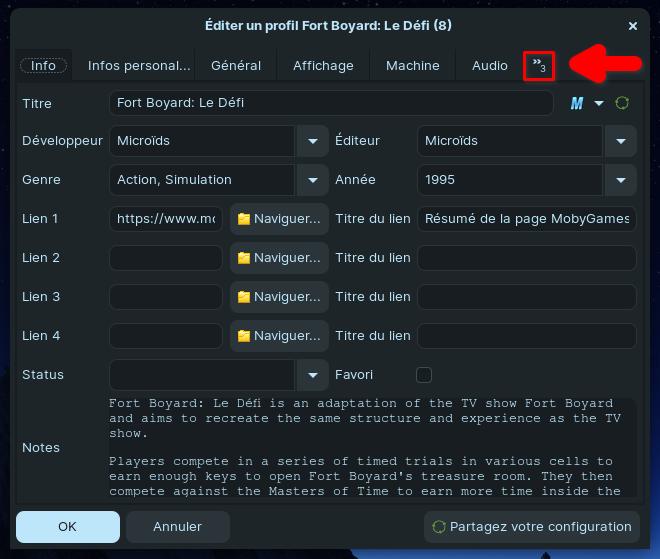
Task: Click the folder Naviguer button for Lien 2
Action: pos(279,258)
